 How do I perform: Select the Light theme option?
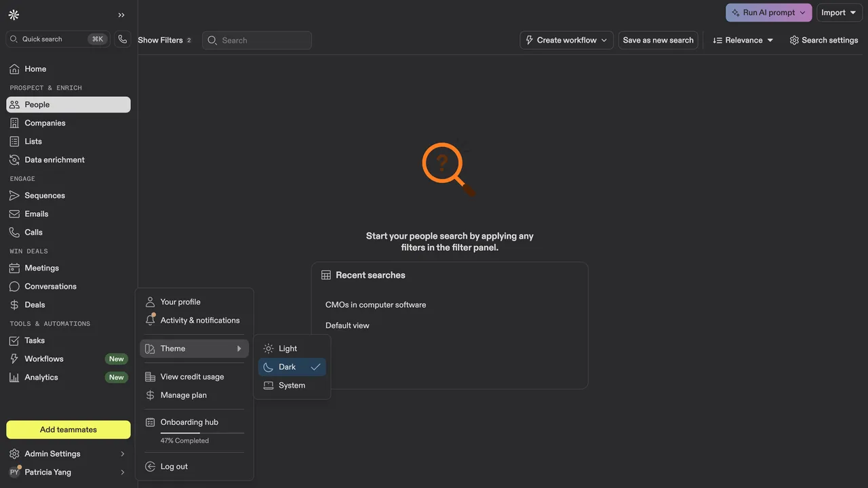click(292, 349)
